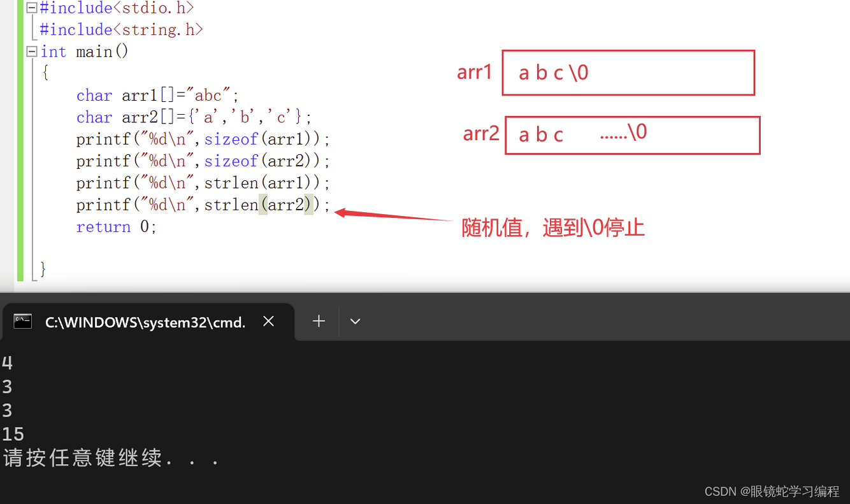Click the return 0 statement
This screenshot has width=850, height=504.
[x=117, y=226]
